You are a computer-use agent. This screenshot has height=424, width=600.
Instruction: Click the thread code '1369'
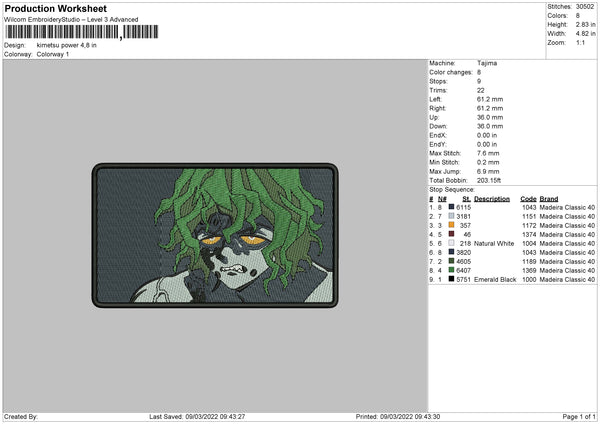(x=529, y=270)
